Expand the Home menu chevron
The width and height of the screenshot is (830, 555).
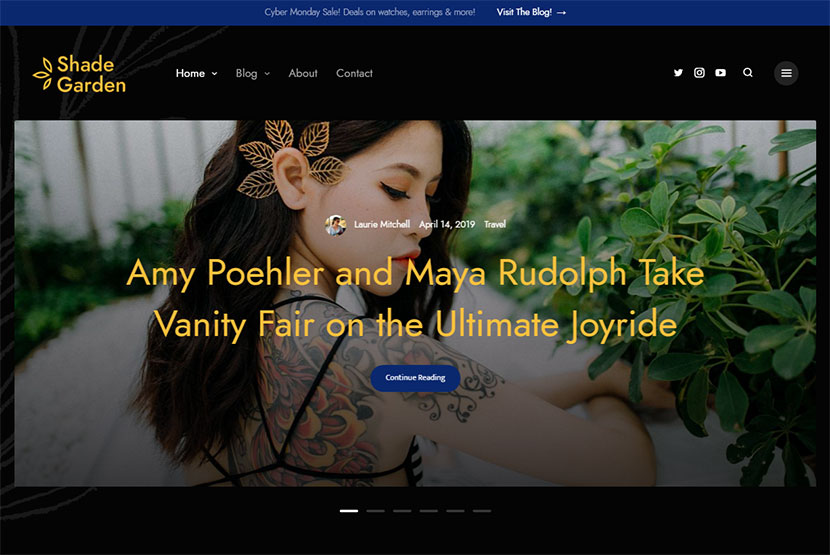point(214,74)
